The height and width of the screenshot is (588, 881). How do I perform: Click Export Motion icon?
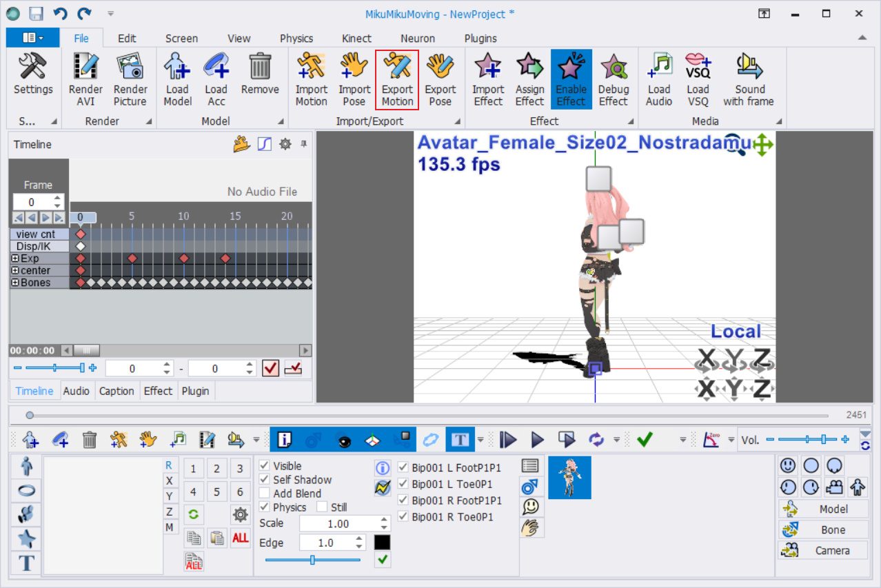click(397, 79)
